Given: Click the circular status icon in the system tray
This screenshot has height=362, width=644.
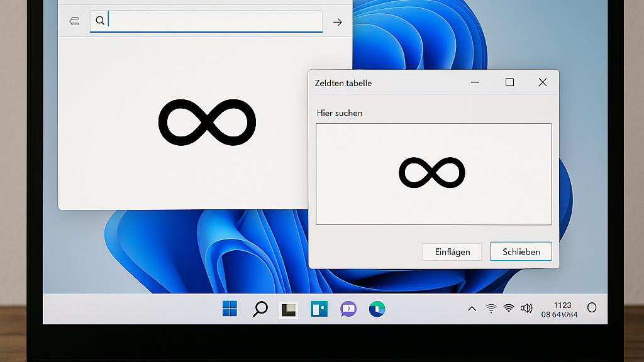Looking at the screenshot, I should pos(591,309).
